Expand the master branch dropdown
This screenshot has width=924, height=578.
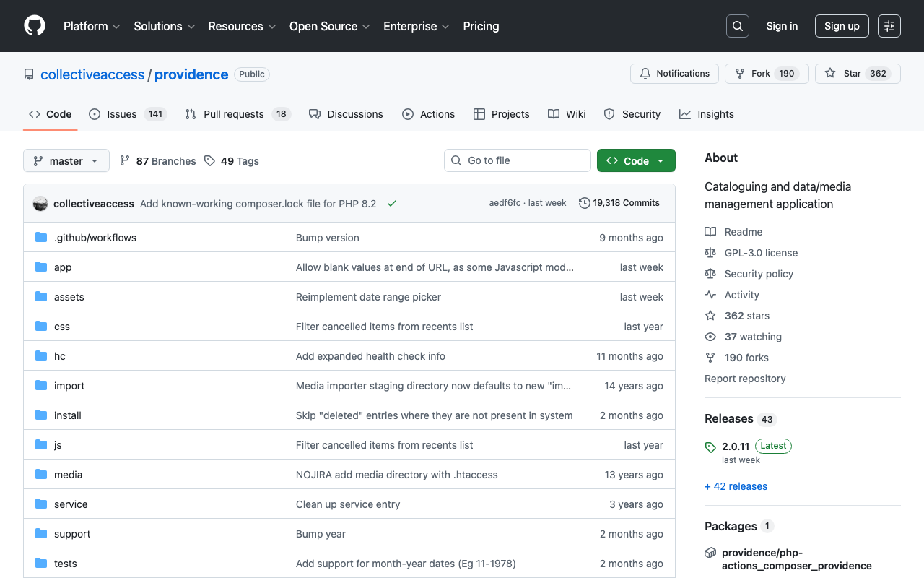click(66, 160)
